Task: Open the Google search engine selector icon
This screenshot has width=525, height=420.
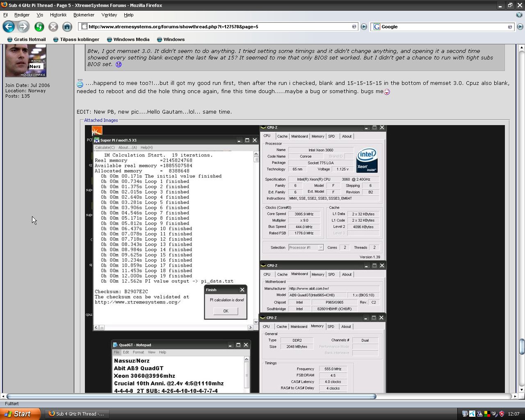Action: coord(377,27)
